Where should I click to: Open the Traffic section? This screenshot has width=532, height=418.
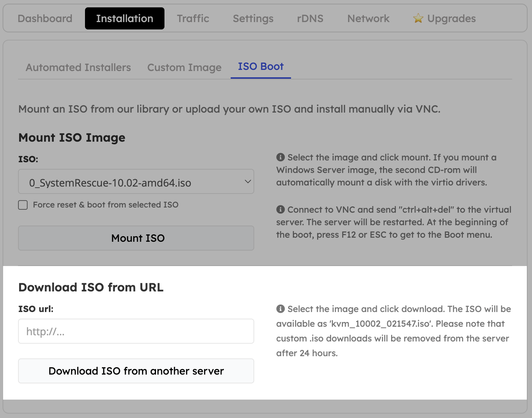[193, 18]
